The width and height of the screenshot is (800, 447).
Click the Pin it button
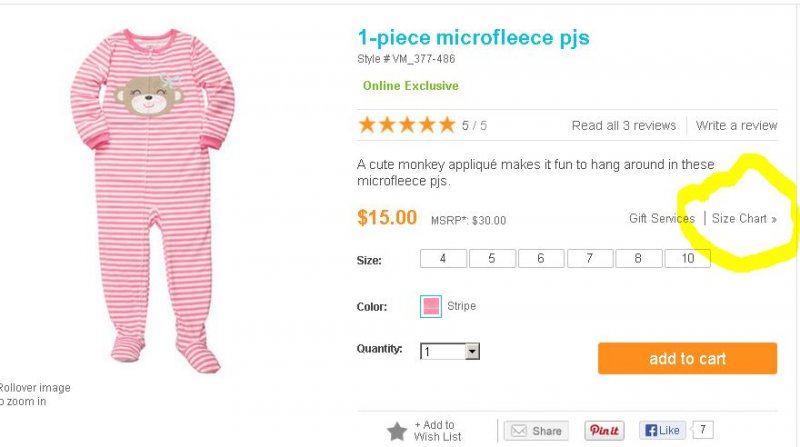(x=604, y=431)
